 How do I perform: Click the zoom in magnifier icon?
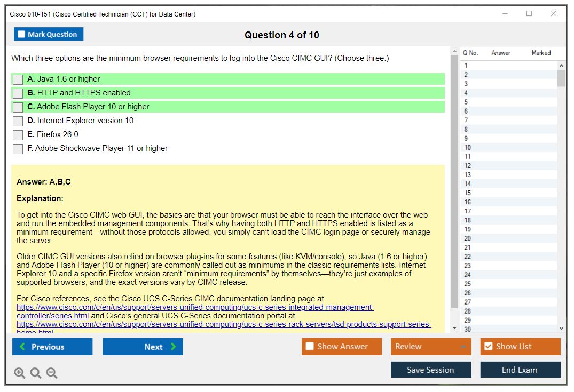click(20, 373)
